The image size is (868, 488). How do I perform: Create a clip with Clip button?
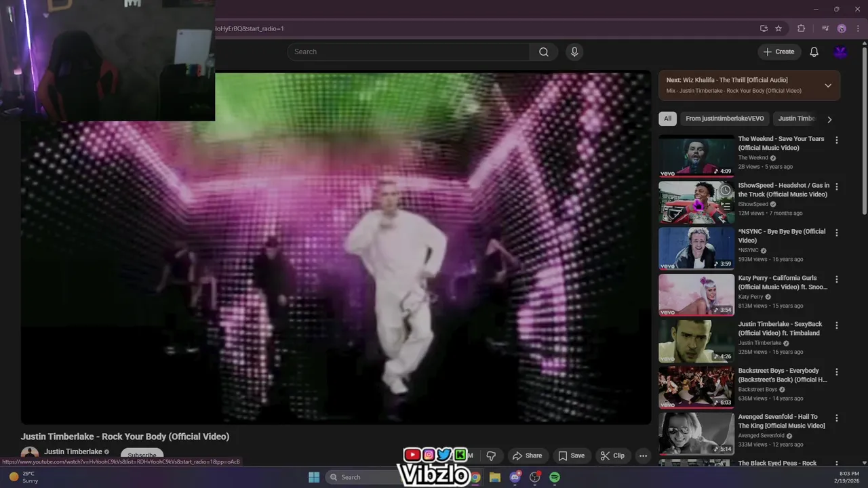pos(612,455)
